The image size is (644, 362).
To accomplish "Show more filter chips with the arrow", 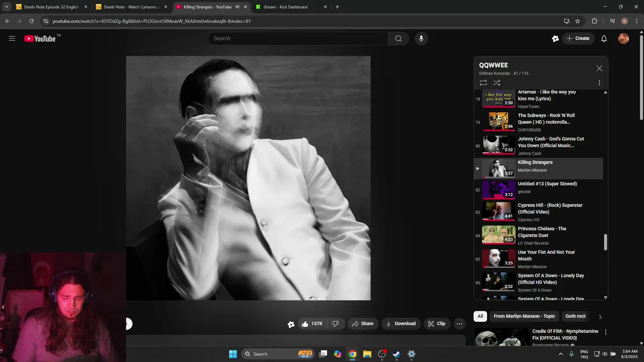I will pos(600,317).
